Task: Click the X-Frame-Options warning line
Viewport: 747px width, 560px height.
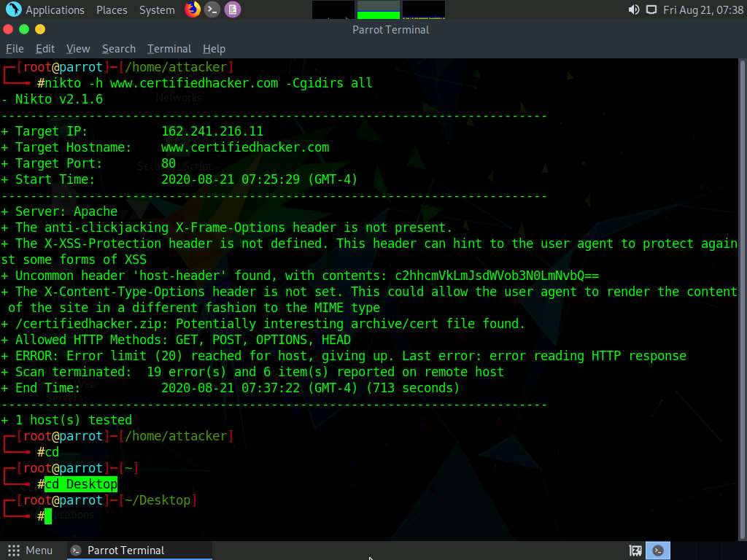Action: click(x=227, y=227)
